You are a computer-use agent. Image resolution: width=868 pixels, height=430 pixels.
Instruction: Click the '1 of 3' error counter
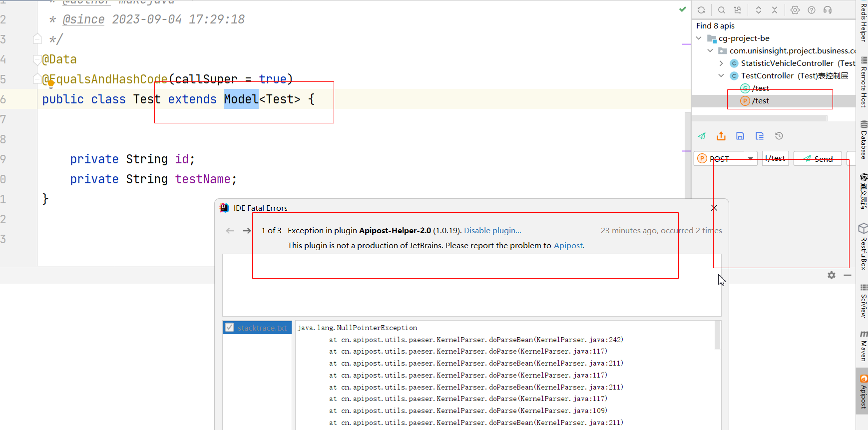click(271, 231)
